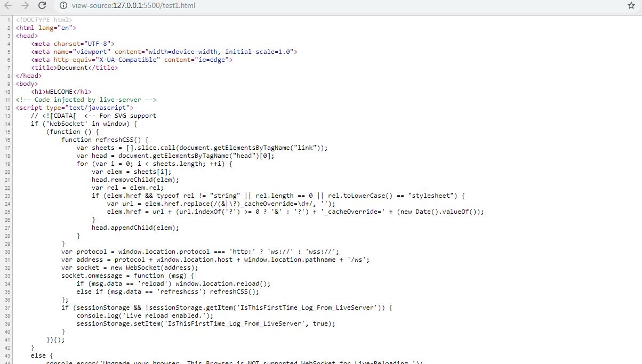Click the meta name="viewport" line
This screenshot has width=642, height=364.
tap(164, 52)
